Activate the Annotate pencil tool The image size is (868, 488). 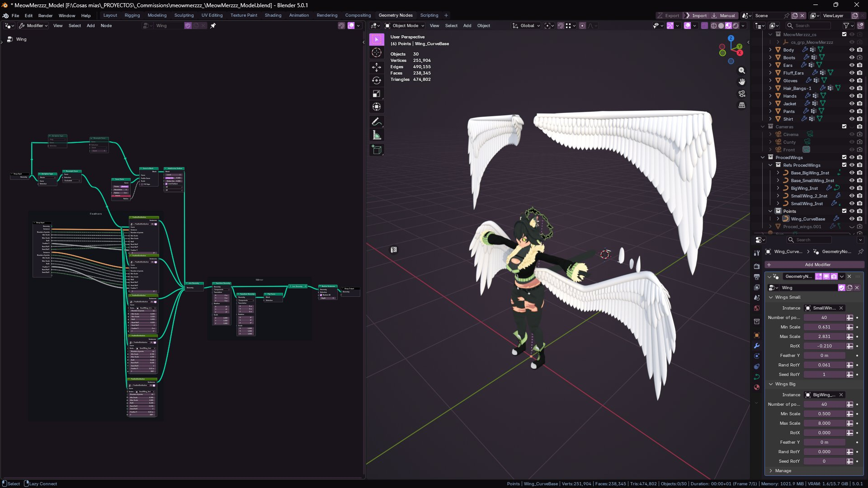click(x=376, y=122)
